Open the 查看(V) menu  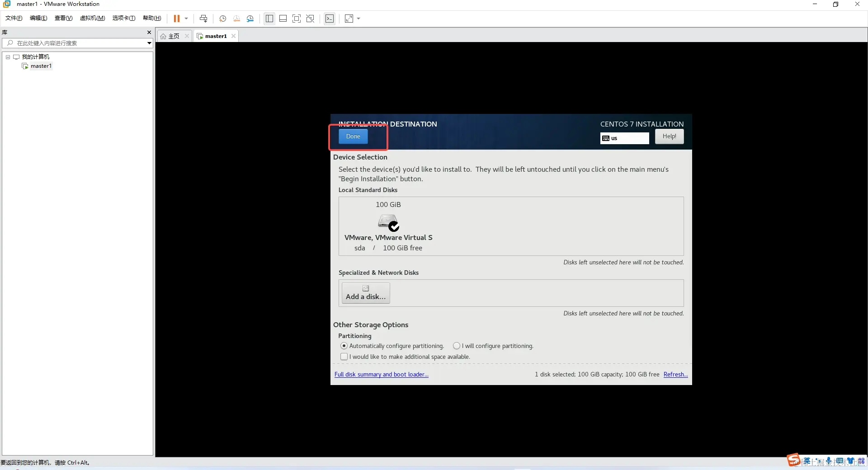coord(63,18)
